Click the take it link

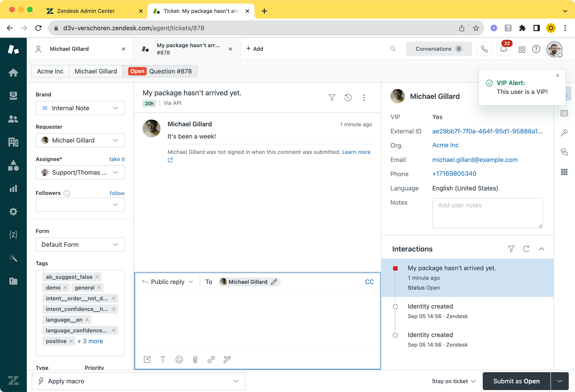(117, 159)
